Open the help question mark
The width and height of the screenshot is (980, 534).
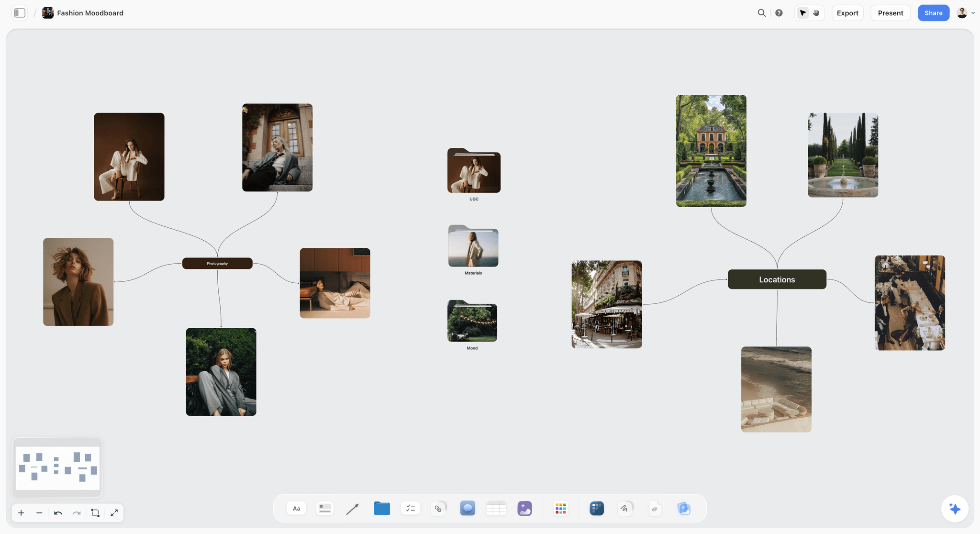point(779,13)
